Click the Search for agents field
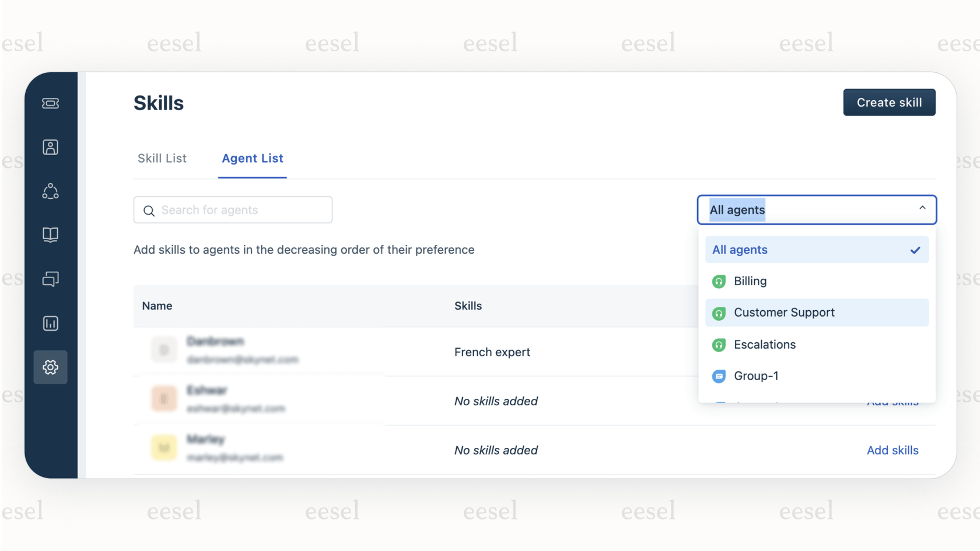 point(233,210)
